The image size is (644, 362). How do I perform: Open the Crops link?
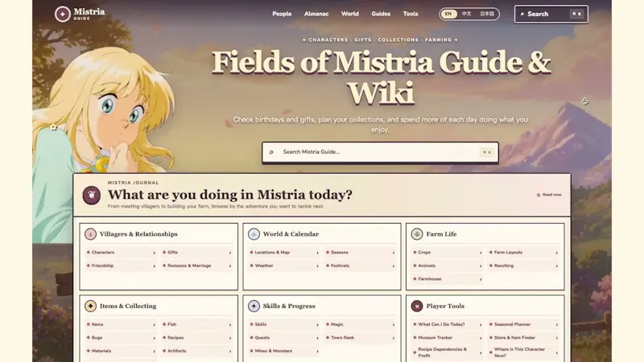(x=448, y=253)
